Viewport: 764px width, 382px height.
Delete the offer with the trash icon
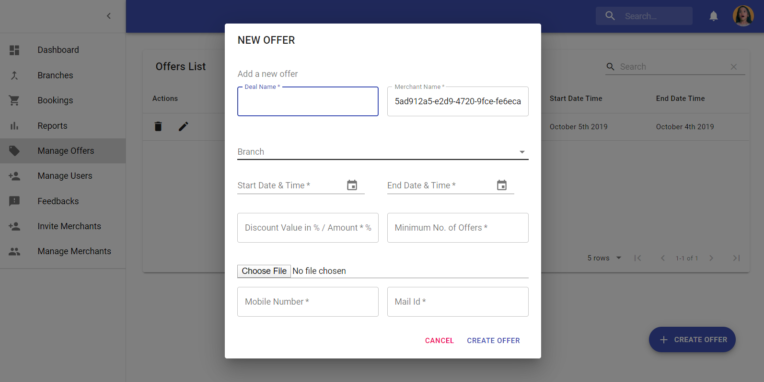point(158,127)
